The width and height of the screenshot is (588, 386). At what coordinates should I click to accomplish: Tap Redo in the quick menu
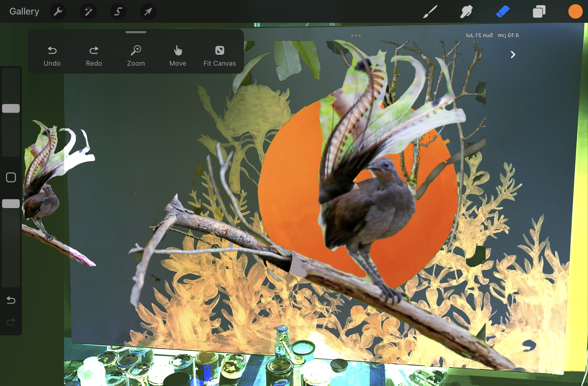click(x=94, y=56)
